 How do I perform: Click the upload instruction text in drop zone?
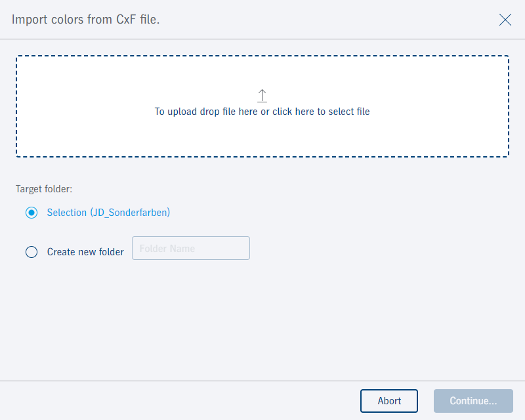click(x=262, y=112)
